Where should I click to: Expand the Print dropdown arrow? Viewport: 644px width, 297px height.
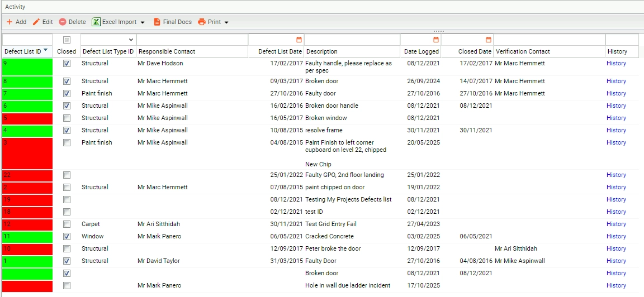(x=226, y=22)
